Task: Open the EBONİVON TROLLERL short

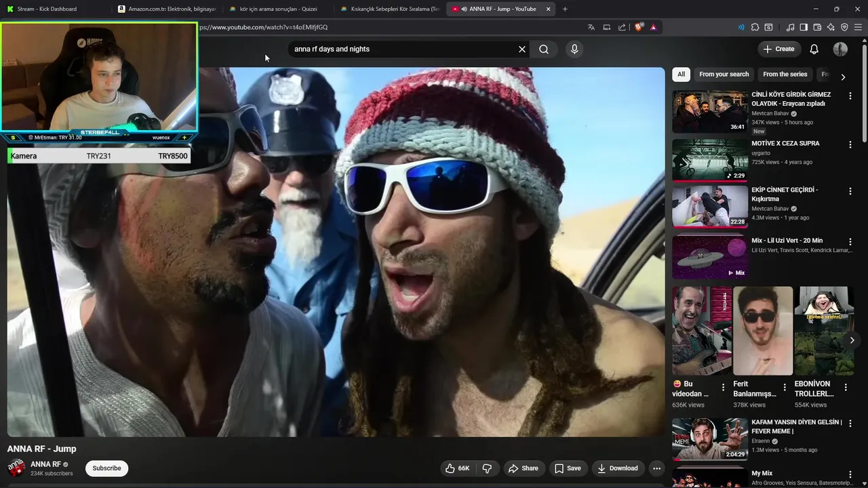Action: pos(824,331)
